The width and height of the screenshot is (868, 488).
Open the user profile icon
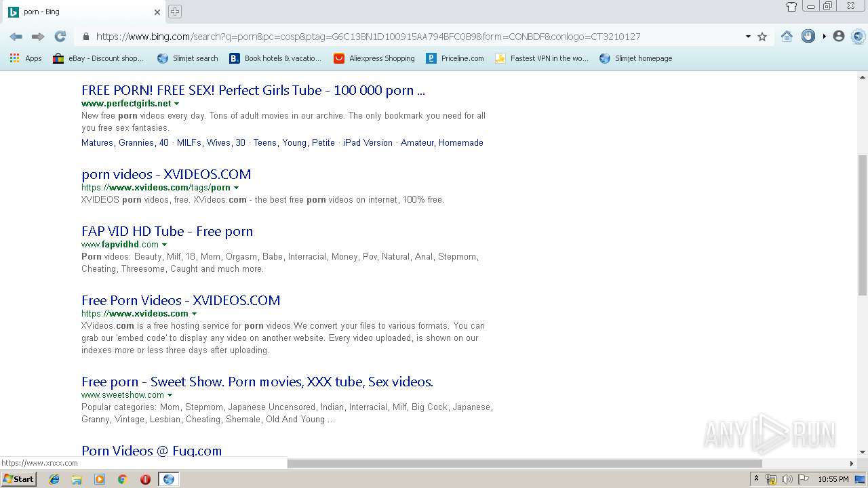point(839,37)
